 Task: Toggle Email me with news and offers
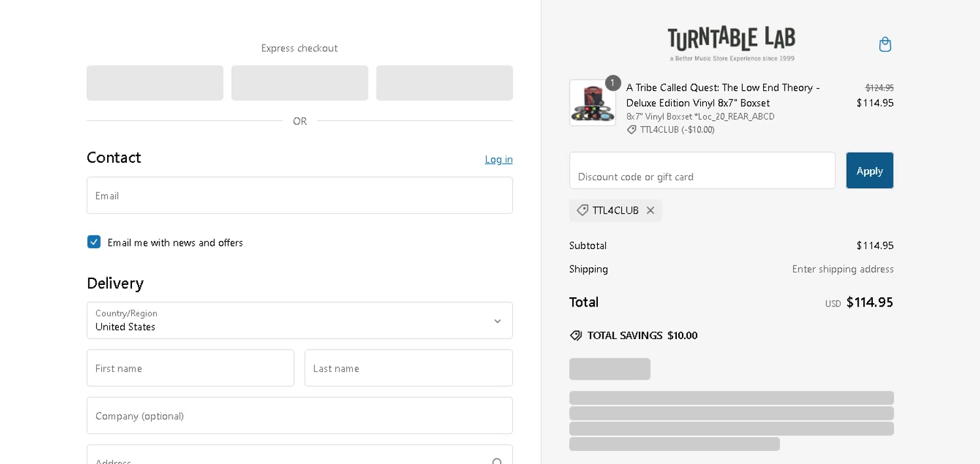point(94,242)
